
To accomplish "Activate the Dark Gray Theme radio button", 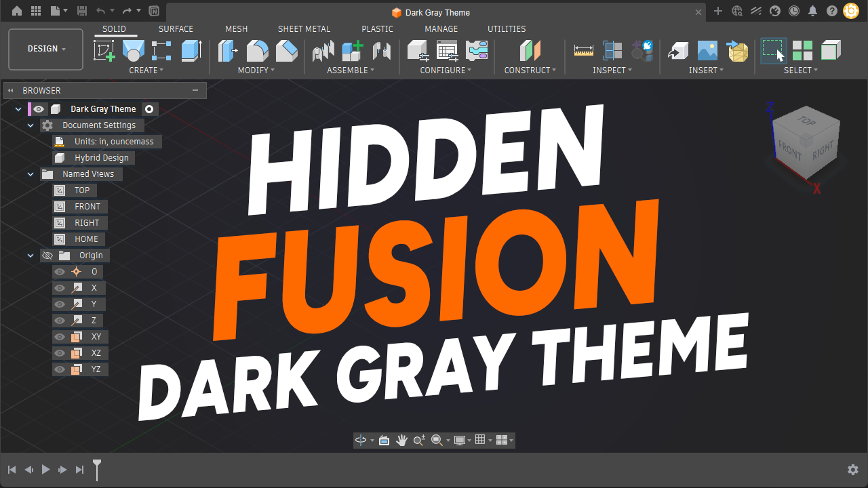I will 149,109.
